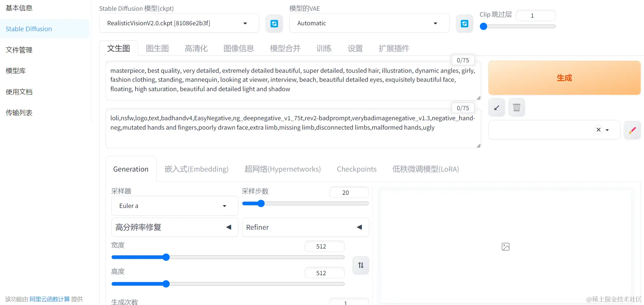Viewport: 644px width, 305px height.
Task: Open the 高清化 tab
Action: pos(196,48)
